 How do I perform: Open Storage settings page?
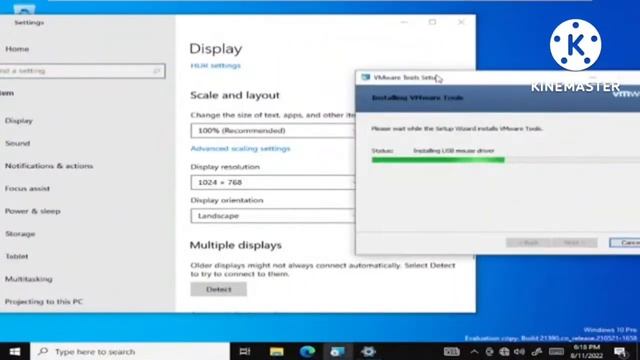(20, 234)
